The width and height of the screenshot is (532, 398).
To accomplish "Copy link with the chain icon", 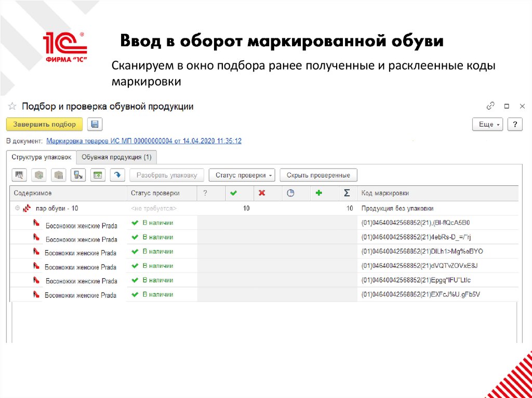I will coord(490,106).
